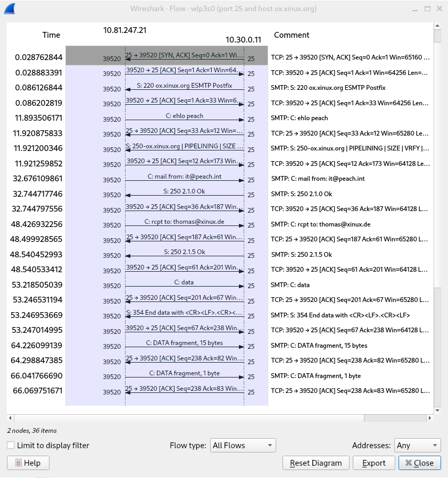Click the Wireshark logo in the title bar
The height and width of the screenshot is (478, 448).
10,9
